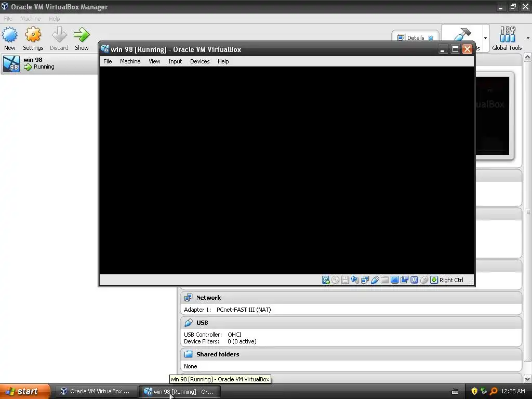Click the hard disk activity indicator icon
532x399 pixels.
tap(326, 280)
